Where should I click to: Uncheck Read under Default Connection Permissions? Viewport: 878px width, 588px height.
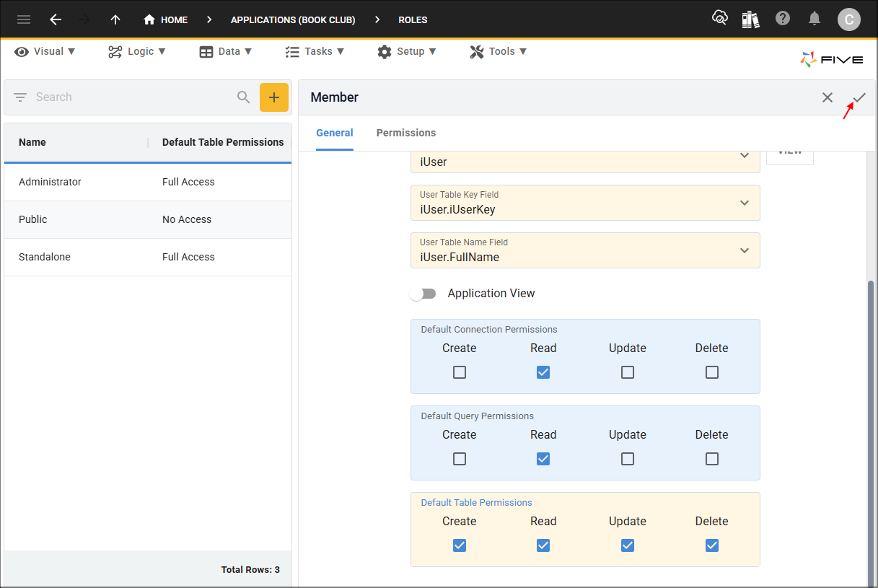(x=543, y=372)
